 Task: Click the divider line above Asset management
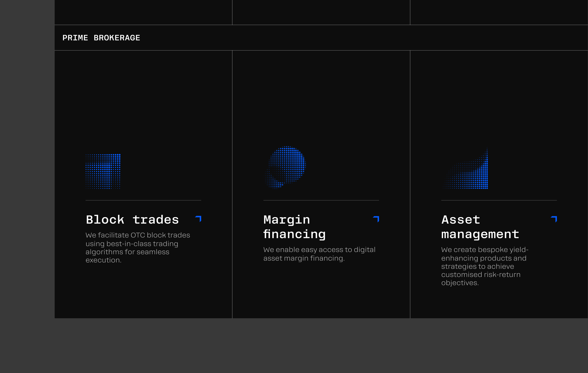coord(499,200)
